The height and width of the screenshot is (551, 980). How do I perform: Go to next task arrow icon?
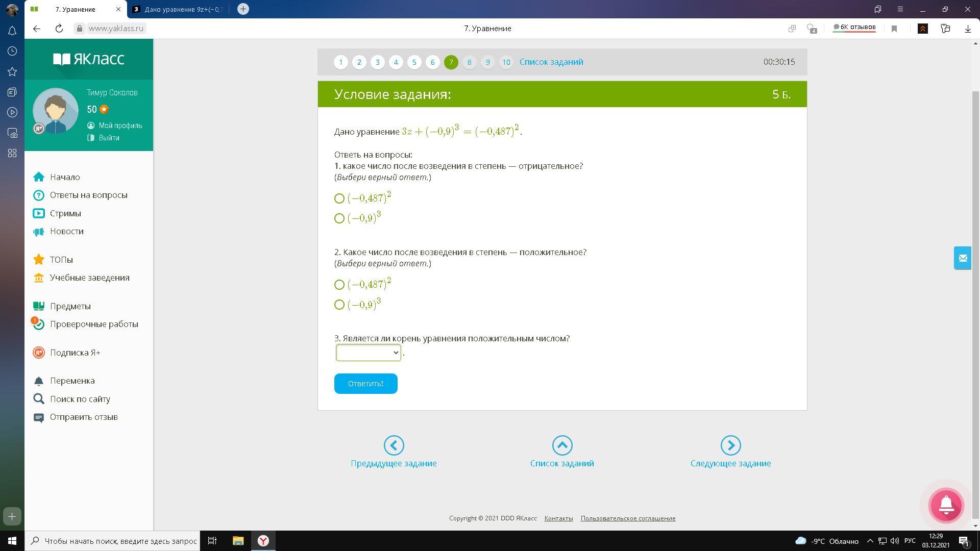pyautogui.click(x=730, y=445)
